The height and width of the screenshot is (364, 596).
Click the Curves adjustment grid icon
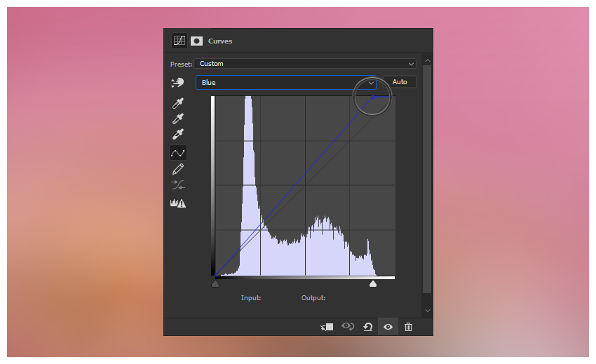pyautogui.click(x=179, y=41)
